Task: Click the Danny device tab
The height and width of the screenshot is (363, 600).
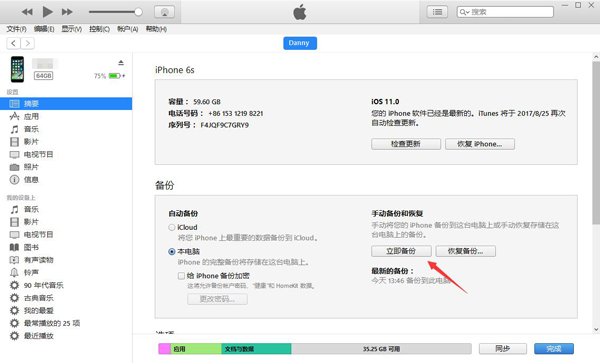Action: coord(300,43)
